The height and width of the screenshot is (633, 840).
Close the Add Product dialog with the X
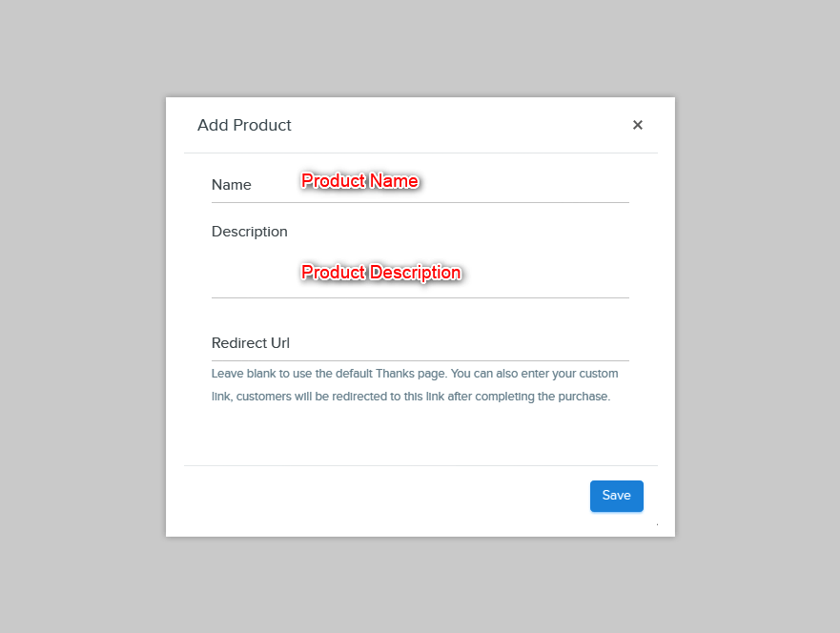point(638,125)
